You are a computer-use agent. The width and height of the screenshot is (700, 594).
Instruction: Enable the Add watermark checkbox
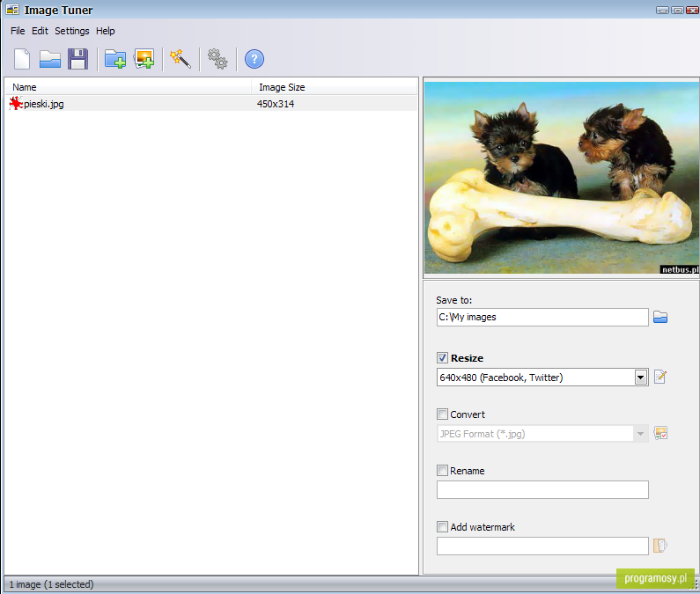click(442, 526)
